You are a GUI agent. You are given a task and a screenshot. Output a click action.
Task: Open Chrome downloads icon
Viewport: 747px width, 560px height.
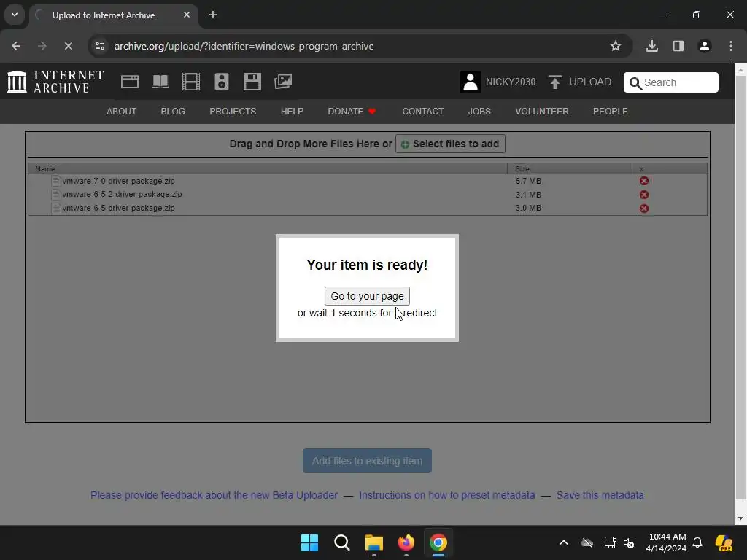click(651, 46)
